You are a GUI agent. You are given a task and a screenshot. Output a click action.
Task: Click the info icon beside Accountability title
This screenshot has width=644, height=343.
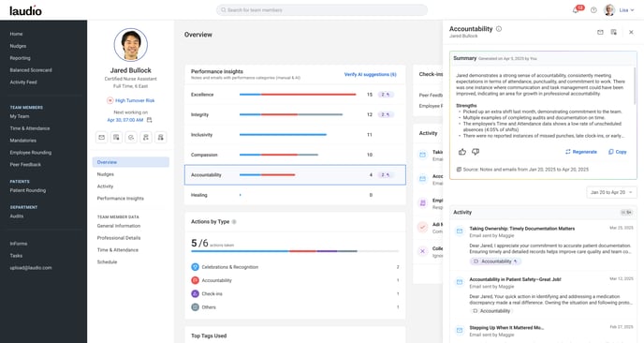499,29
